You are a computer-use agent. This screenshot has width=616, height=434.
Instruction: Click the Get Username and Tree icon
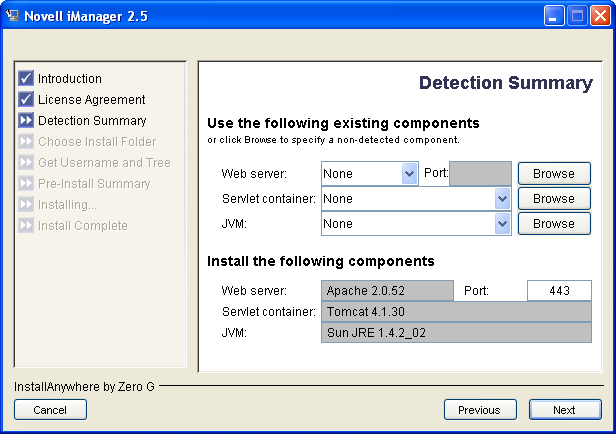[x=26, y=162]
